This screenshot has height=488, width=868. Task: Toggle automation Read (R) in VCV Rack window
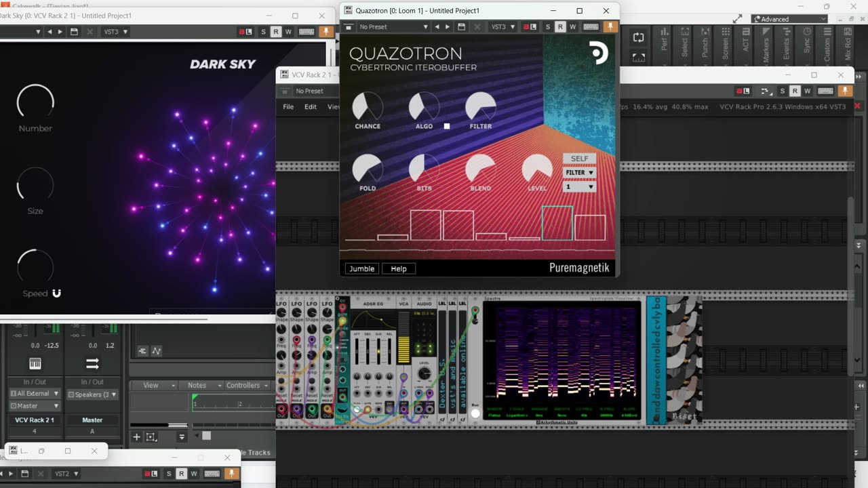pos(795,91)
